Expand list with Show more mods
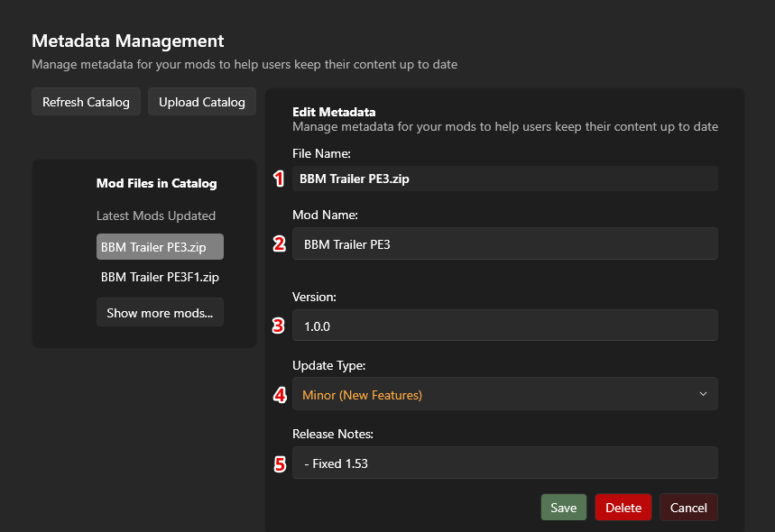 (160, 313)
